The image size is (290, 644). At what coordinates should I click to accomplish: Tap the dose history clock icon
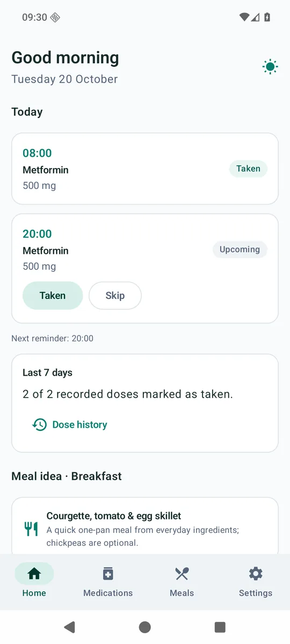pos(39,425)
